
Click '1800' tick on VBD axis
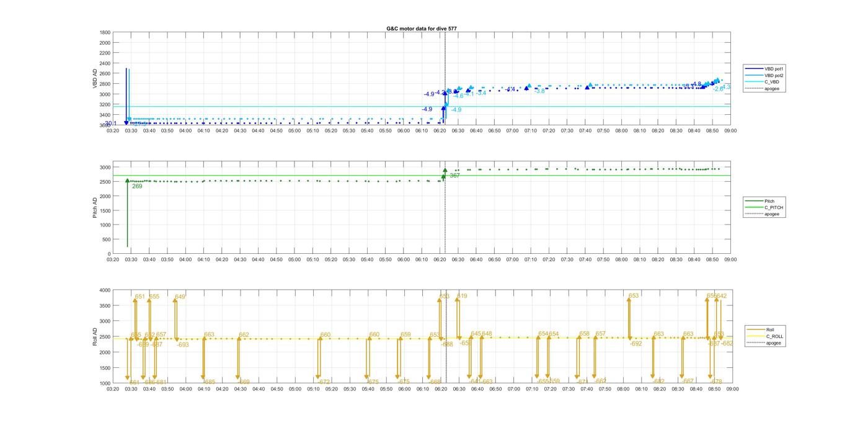(104, 32)
